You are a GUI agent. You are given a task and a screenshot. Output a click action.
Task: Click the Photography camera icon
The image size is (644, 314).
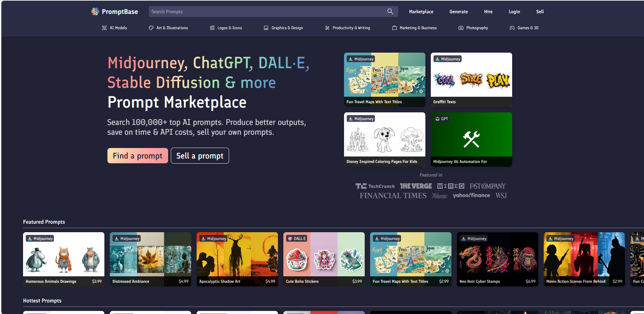(x=461, y=28)
